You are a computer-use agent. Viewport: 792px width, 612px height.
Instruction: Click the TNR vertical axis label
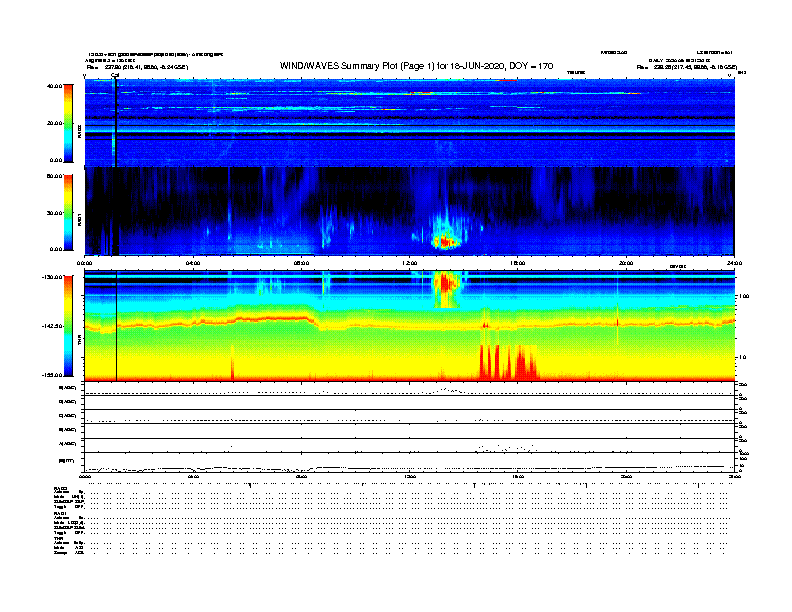[79, 342]
